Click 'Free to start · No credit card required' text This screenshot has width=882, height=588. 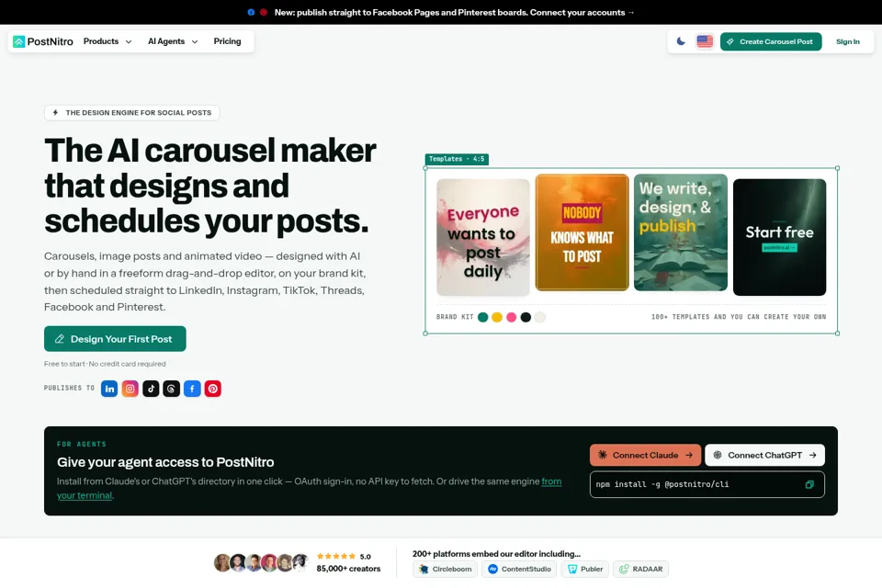point(105,364)
